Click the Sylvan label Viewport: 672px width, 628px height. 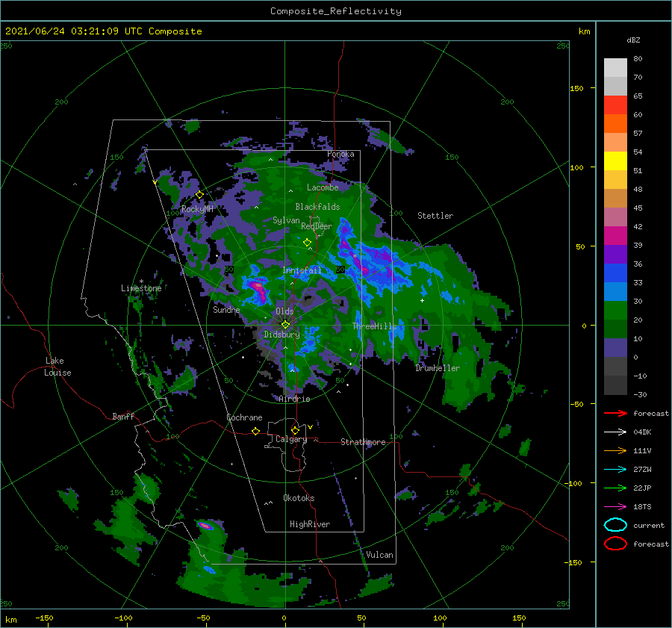tap(286, 220)
